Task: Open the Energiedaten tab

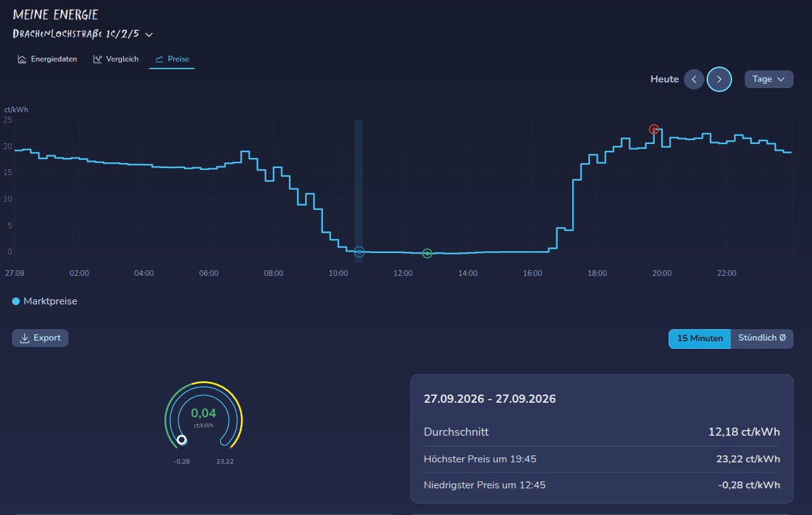Action: pos(48,59)
